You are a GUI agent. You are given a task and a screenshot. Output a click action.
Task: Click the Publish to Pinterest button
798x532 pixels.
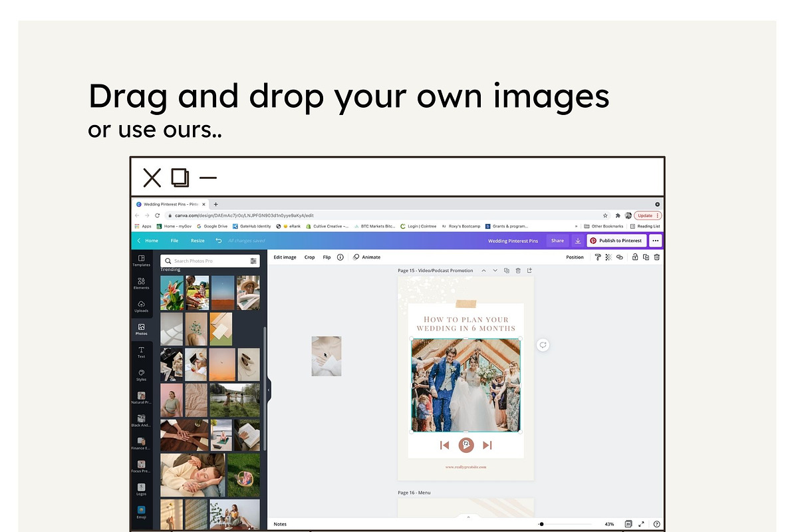tap(616, 241)
